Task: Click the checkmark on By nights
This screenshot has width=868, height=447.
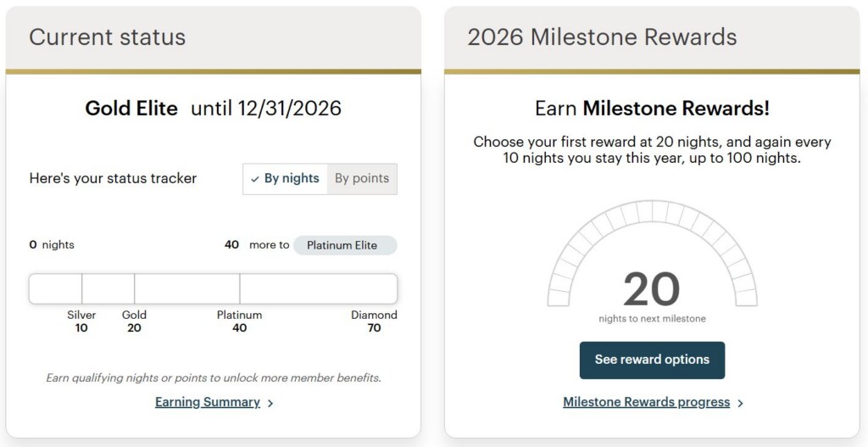Action: click(255, 179)
